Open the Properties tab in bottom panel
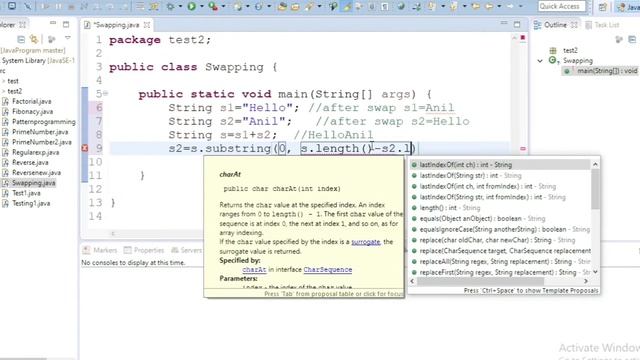The image size is (640, 360). click(x=144, y=250)
